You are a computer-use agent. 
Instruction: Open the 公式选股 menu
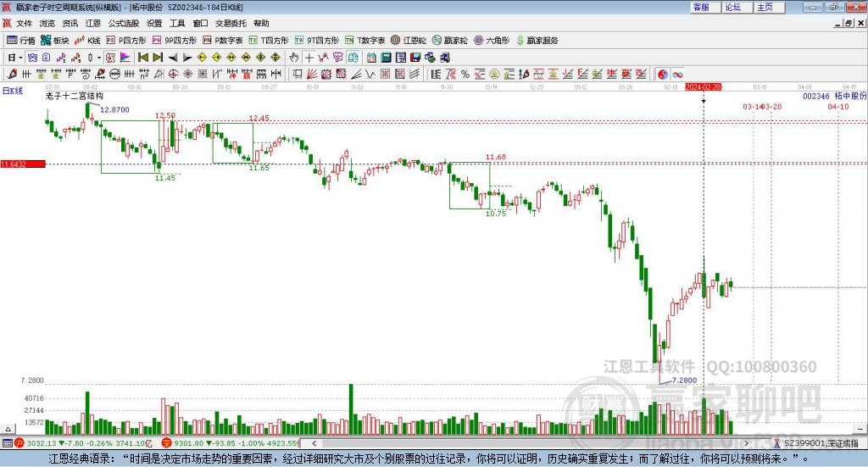pyautogui.click(x=124, y=23)
